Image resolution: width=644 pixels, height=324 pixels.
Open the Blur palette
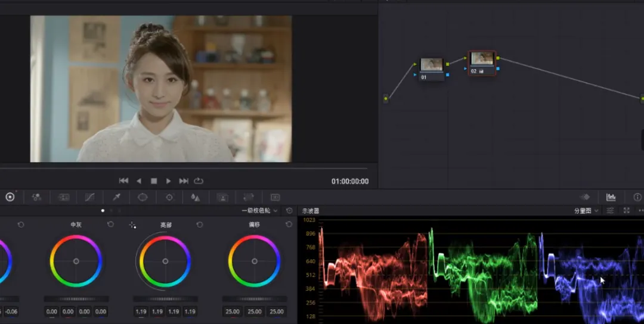click(196, 197)
